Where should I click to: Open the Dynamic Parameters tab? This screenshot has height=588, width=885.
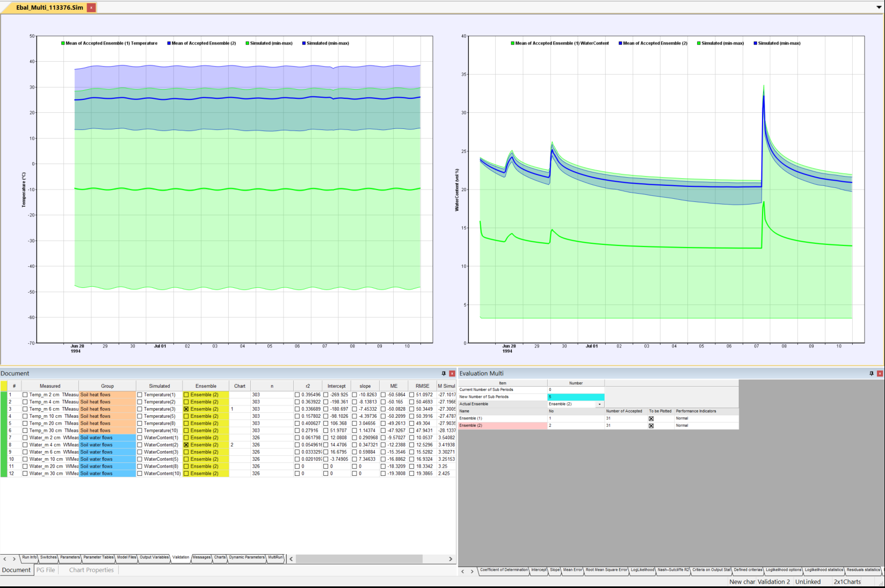247,557
